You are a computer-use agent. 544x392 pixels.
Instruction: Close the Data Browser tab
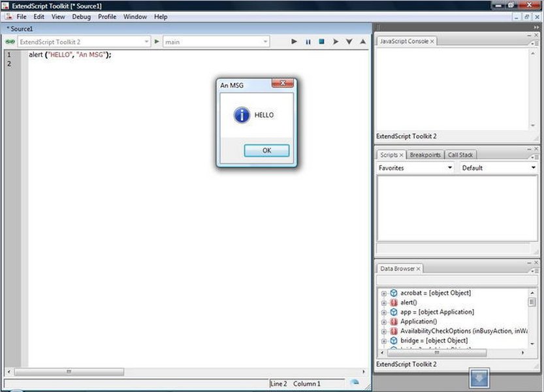tap(419, 269)
